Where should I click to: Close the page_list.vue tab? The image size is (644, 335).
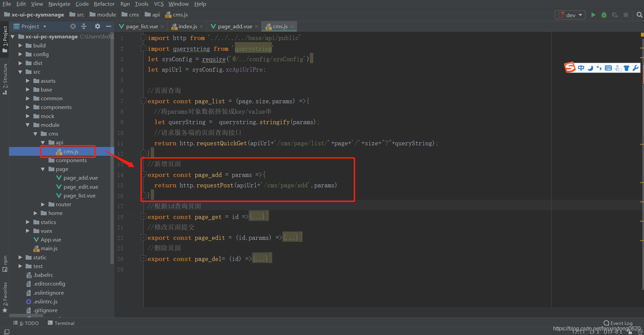click(x=163, y=27)
